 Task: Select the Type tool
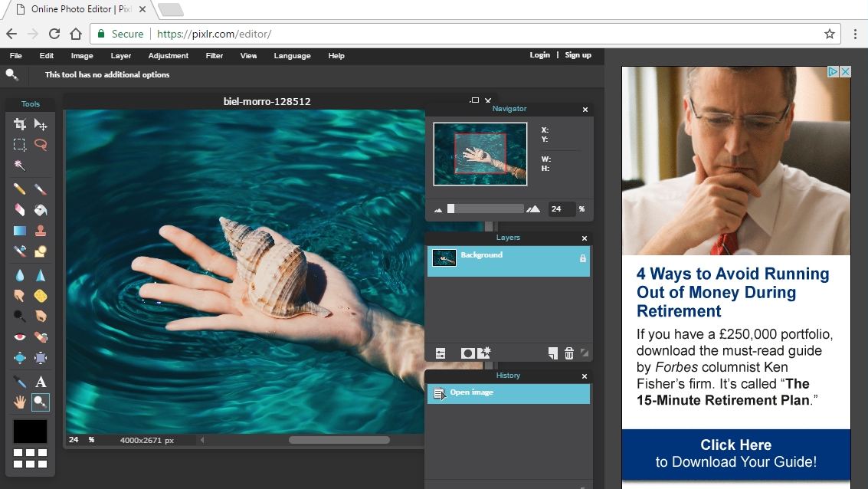click(41, 381)
